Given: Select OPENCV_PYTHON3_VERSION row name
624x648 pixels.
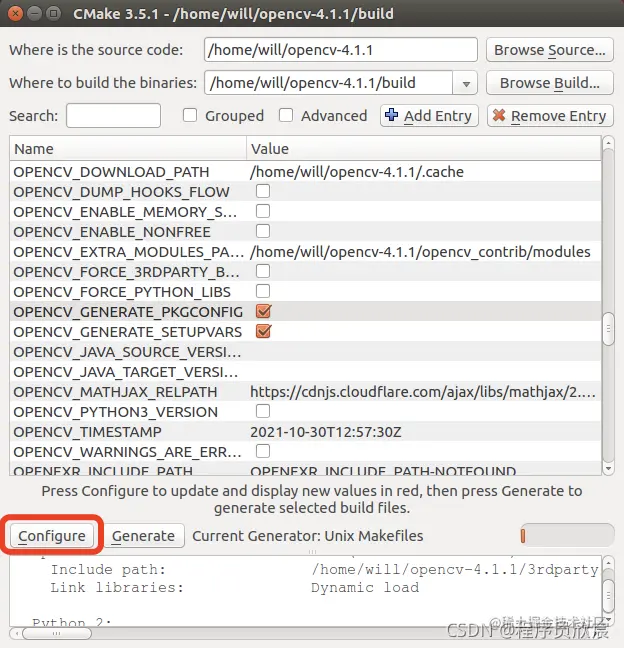Looking at the screenshot, I should click(x=115, y=412).
